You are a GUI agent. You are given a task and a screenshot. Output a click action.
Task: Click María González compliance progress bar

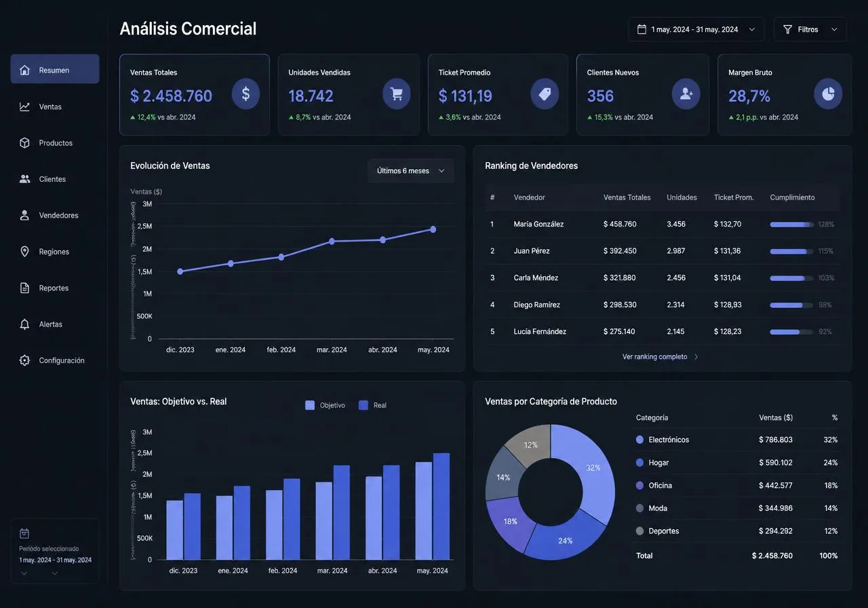pos(792,224)
